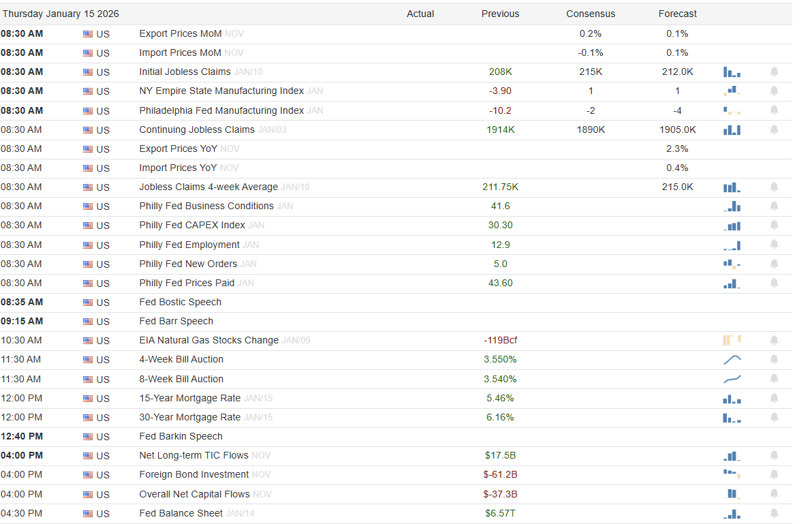The image size is (812, 524).
Task: Click the bell icon for Initial Jobless Claims
Action: [x=774, y=72]
